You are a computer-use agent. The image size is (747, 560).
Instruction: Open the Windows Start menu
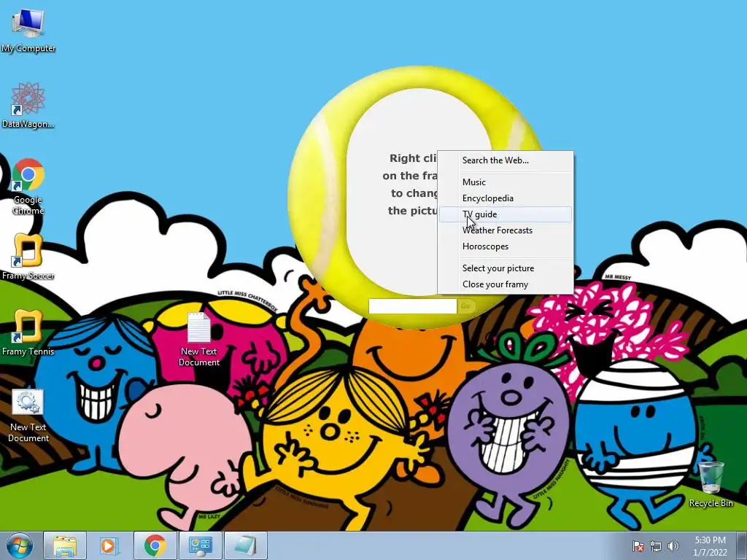tap(19, 545)
